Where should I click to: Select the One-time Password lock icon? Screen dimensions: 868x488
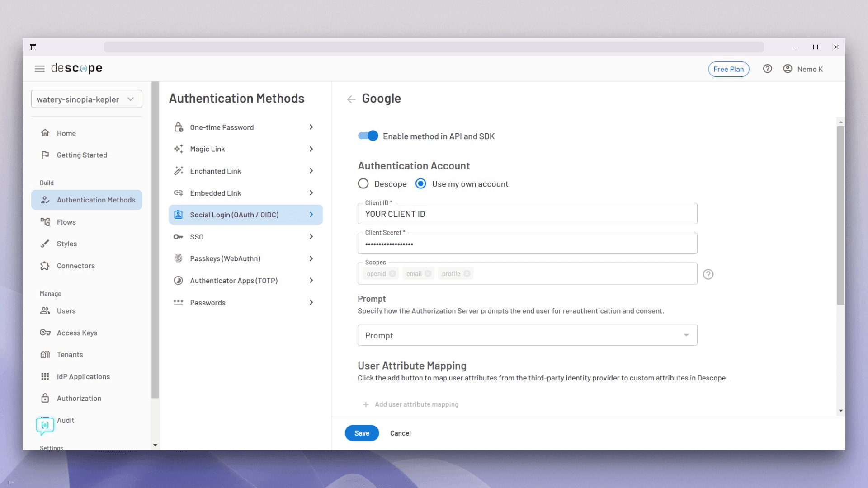[x=179, y=127]
